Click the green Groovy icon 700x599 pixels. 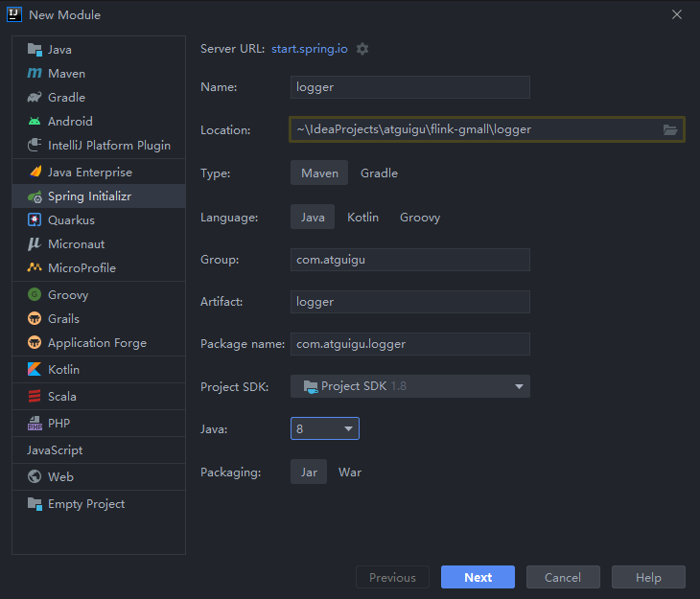click(35, 294)
